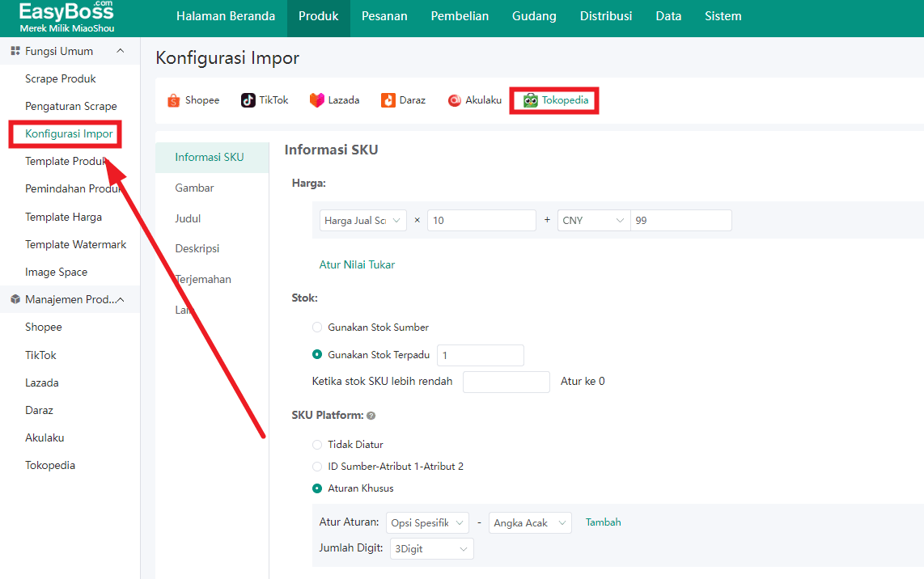Click the Atur Nilai Tukar link
Image resolution: width=924 pixels, height=579 pixels.
pos(357,265)
